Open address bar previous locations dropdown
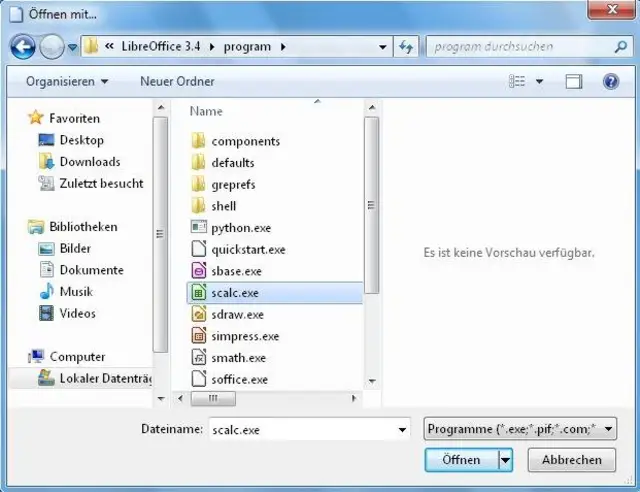Image resolution: width=640 pixels, height=492 pixels. [x=382, y=47]
